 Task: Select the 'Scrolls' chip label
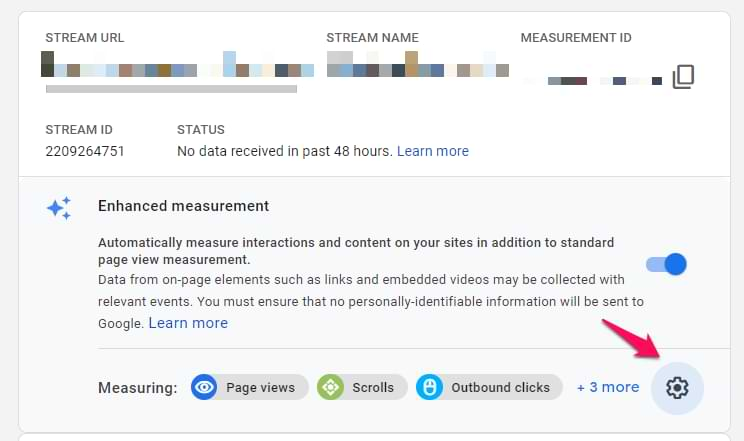[373, 387]
